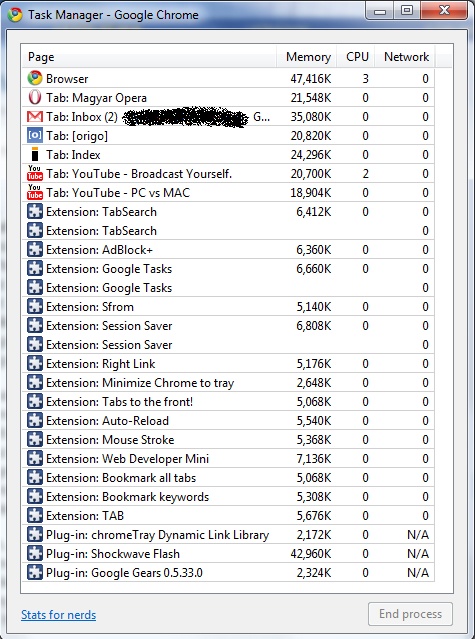Image resolution: width=475 pixels, height=639 pixels.
Task: Click the Chrome logo in the title bar
Action: tap(15, 15)
